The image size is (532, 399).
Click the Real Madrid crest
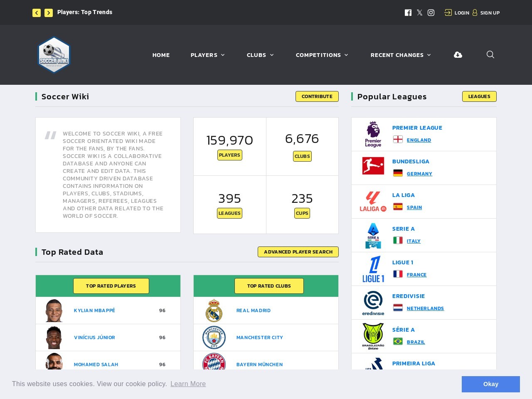214,310
